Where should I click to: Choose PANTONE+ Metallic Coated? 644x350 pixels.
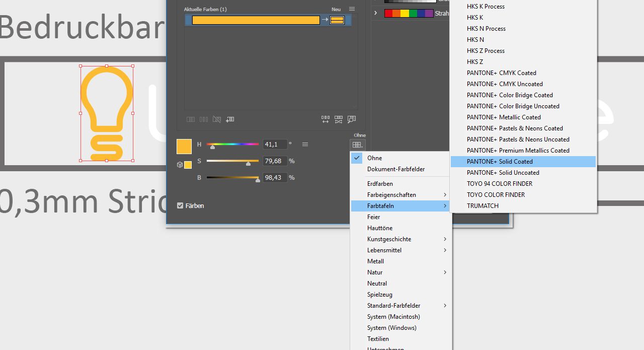click(x=523, y=117)
